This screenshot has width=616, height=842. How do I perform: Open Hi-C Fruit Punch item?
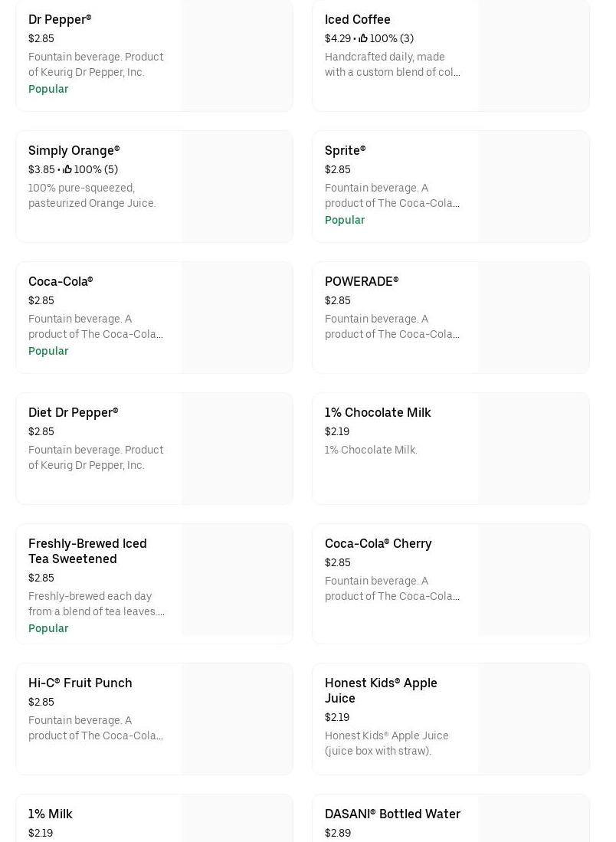pyautogui.click(x=80, y=683)
